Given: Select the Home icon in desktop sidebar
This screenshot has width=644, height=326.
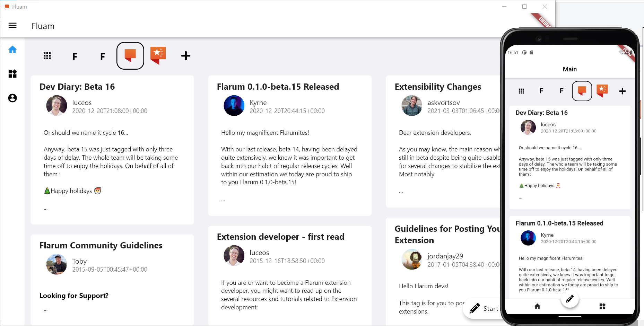Looking at the screenshot, I should (12, 50).
